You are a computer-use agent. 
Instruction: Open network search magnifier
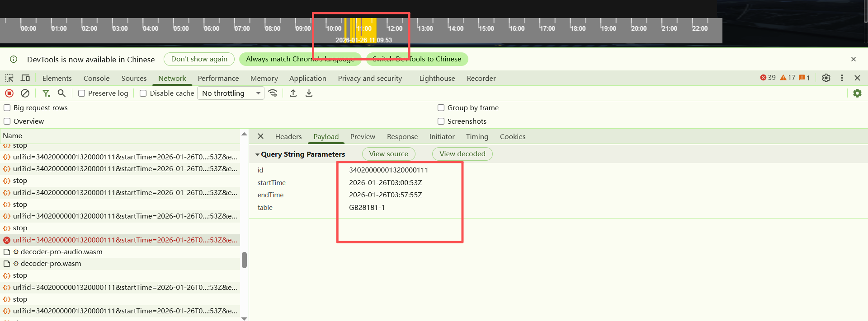[62, 93]
